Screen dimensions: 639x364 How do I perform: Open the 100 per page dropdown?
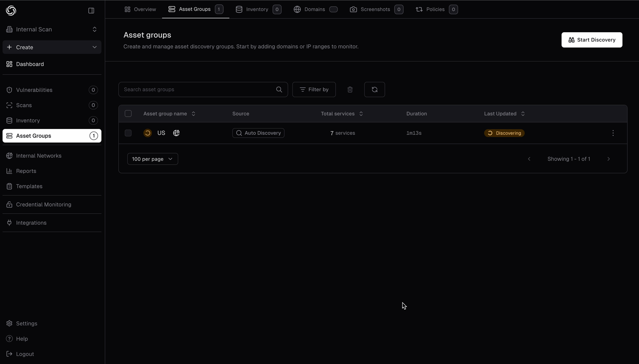pos(153,159)
